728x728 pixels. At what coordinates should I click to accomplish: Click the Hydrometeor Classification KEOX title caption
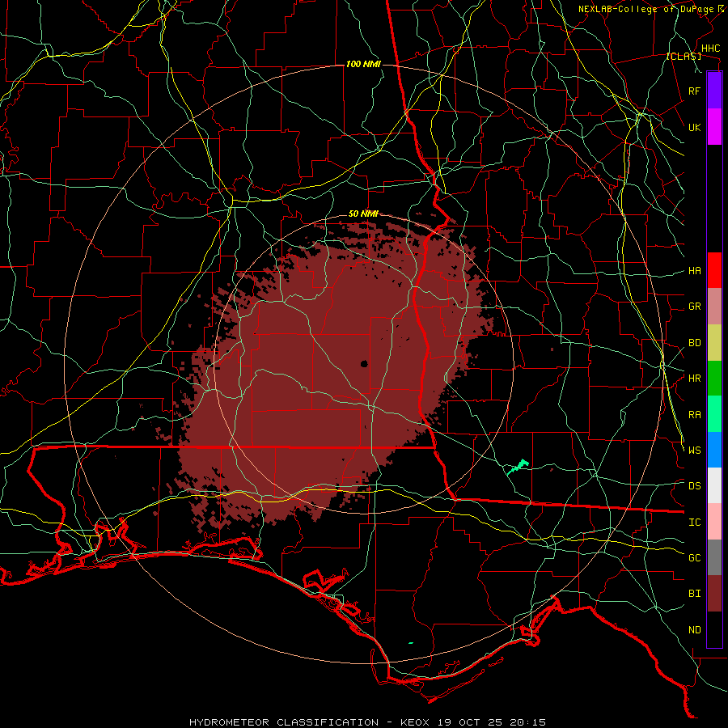tap(368, 722)
